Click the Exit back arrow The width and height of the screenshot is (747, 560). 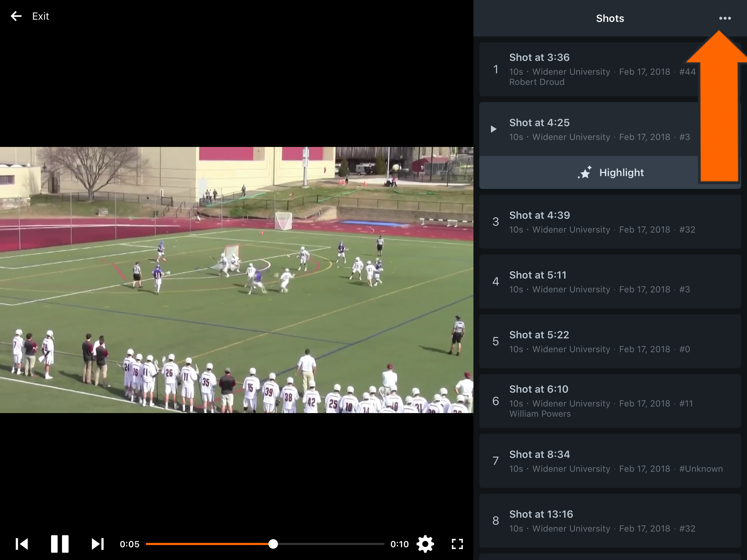[16, 16]
